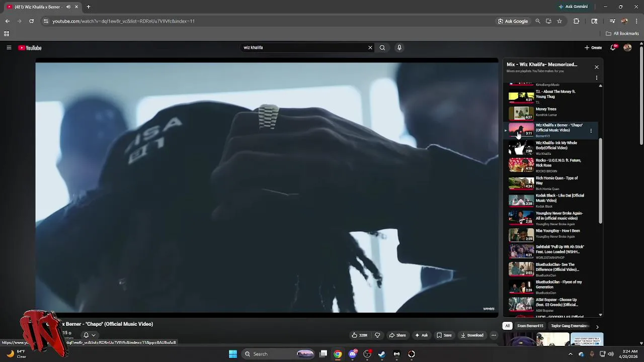
Task: Open the Mix playlist options menu
Action: (597, 78)
